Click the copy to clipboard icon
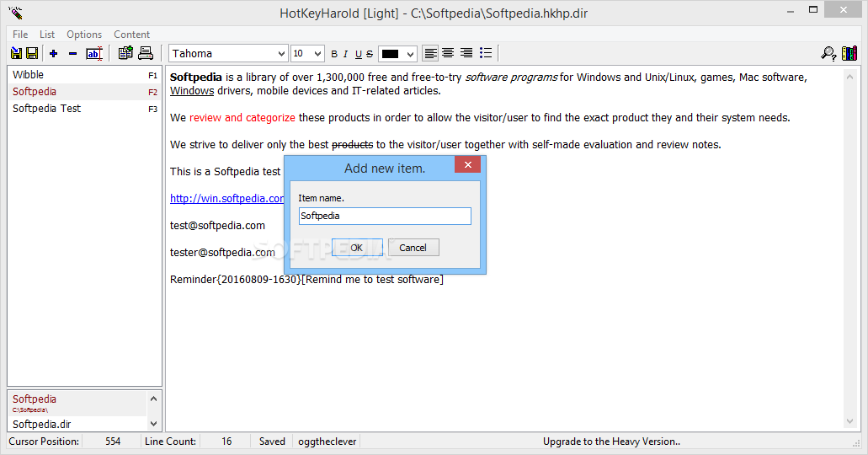The height and width of the screenshot is (455, 868). [125, 53]
